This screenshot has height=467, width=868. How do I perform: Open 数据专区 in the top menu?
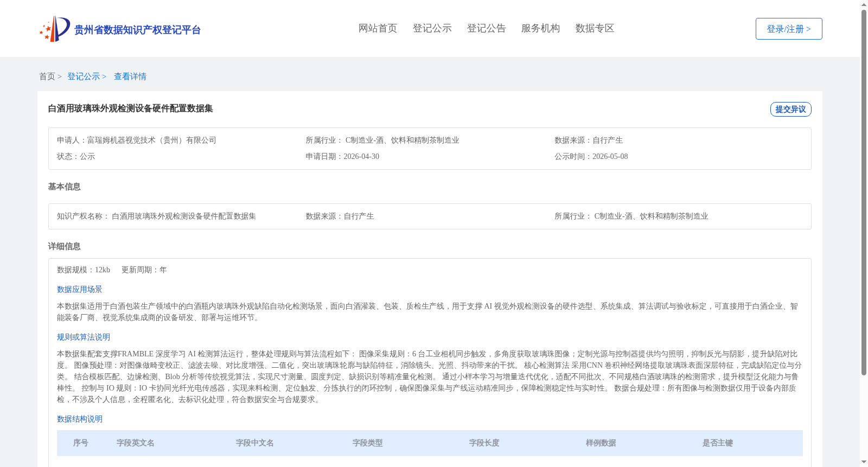595,28
